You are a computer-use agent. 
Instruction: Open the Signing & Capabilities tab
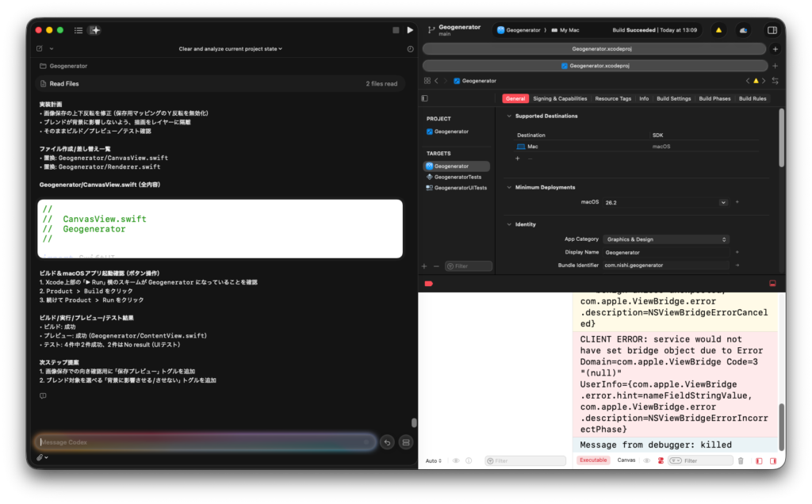tap(561, 98)
